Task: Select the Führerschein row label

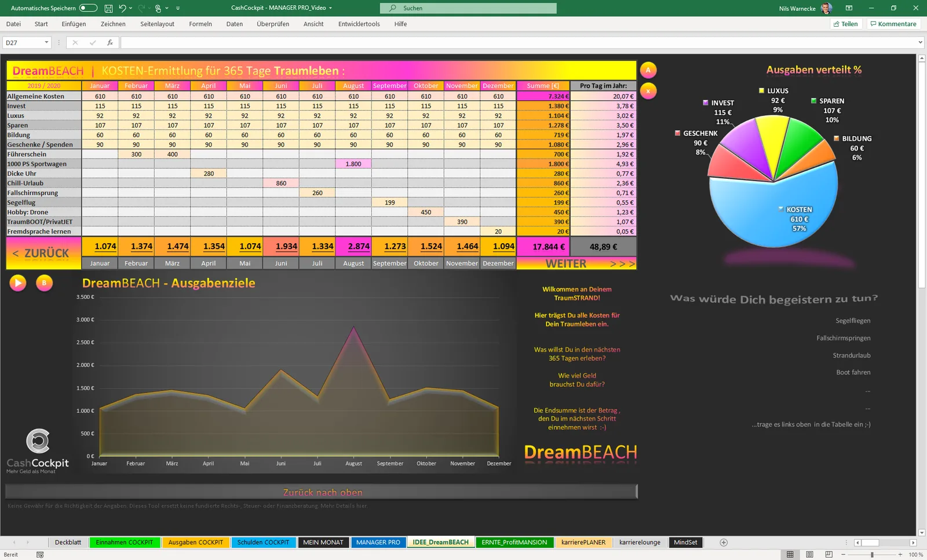Action: (43, 154)
